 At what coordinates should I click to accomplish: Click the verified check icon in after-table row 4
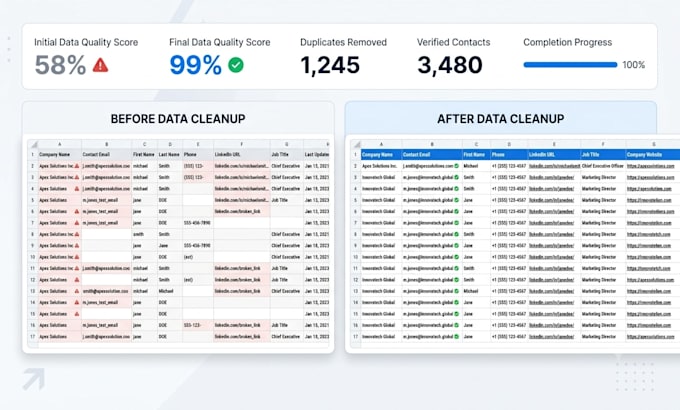click(457, 189)
